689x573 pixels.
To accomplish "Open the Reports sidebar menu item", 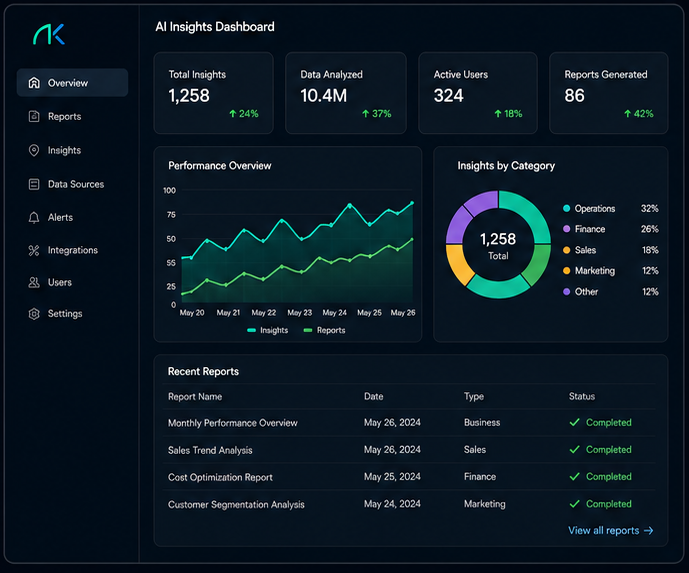I will [x=73, y=116].
